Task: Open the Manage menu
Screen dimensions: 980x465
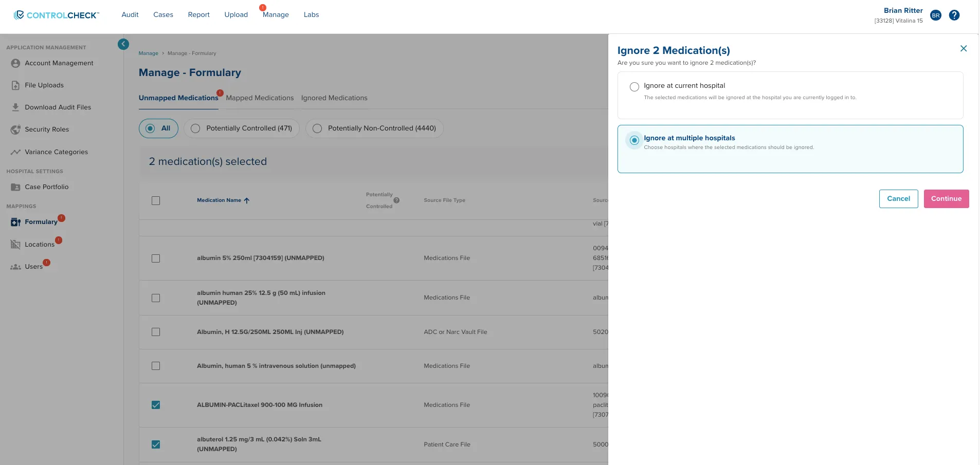Action: coord(276,15)
